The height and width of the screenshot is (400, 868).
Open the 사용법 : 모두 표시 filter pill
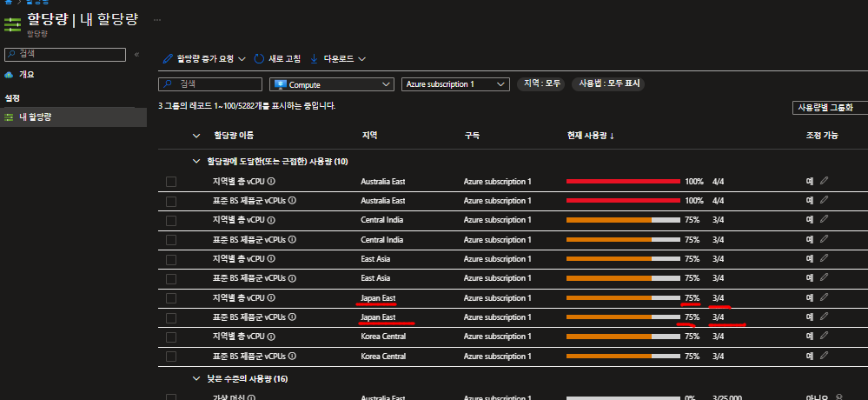(608, 84)
